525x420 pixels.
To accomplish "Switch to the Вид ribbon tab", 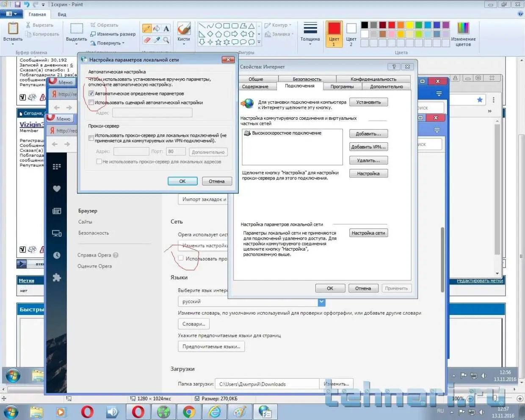I will point(62,14).
